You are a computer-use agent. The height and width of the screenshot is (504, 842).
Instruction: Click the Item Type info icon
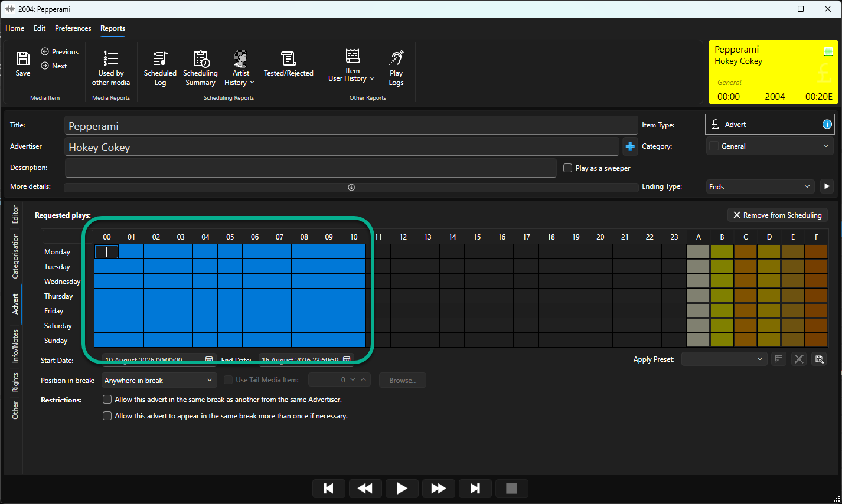click(x=827, y=124)
